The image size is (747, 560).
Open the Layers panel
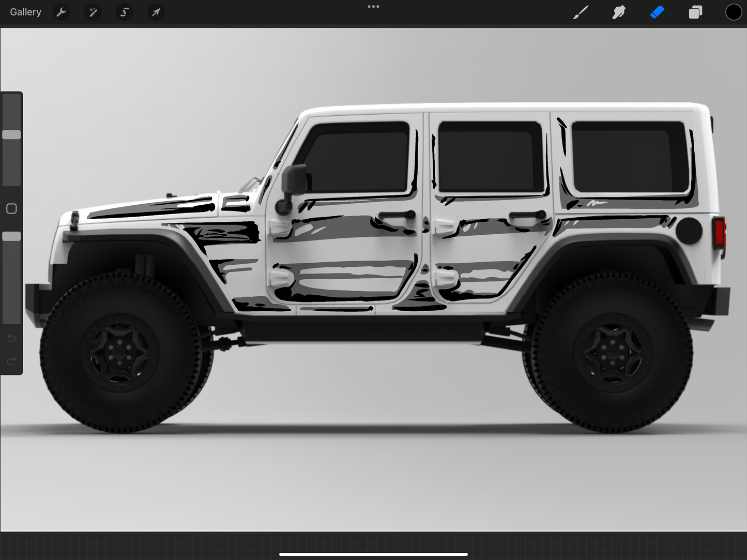click(695, 12)
